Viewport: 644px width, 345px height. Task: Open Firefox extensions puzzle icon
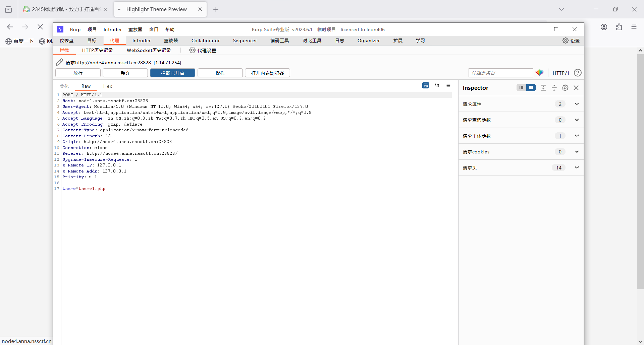pyautogui.click(x=619, y=27)
